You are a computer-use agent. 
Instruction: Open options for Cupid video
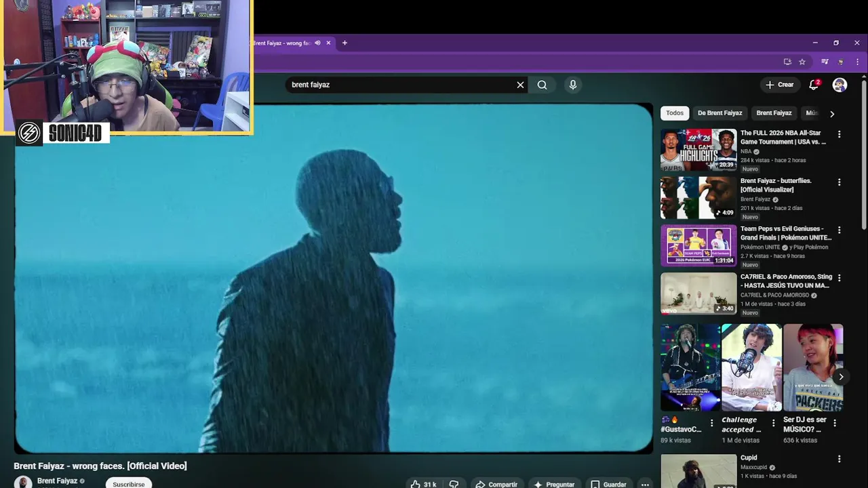tap(839, 459)
